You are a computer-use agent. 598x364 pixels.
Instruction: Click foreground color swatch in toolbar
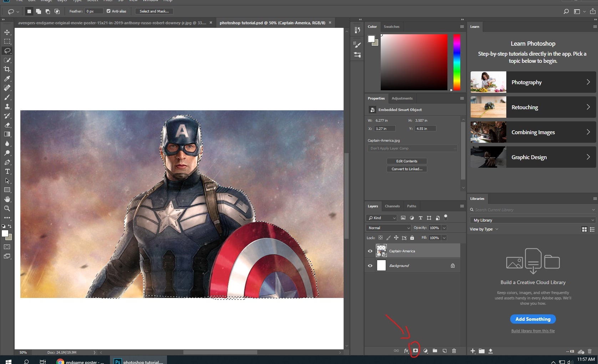(5, 233)
